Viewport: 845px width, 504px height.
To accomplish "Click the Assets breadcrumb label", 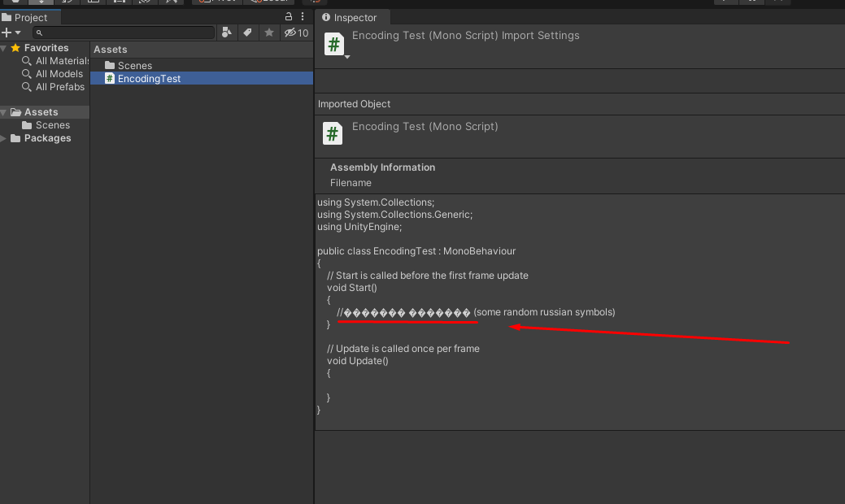I will pos(111,50).
